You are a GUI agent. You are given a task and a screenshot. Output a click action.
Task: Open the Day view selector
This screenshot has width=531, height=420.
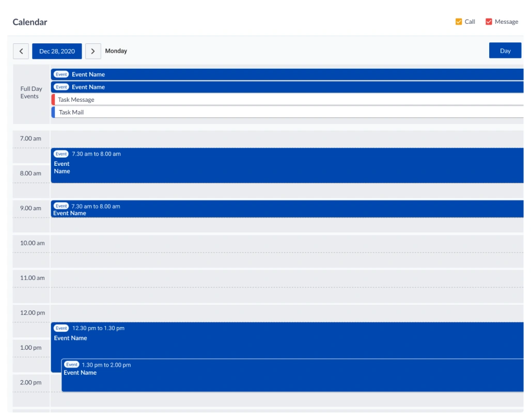pyautogui.click(x=505, y=51)
